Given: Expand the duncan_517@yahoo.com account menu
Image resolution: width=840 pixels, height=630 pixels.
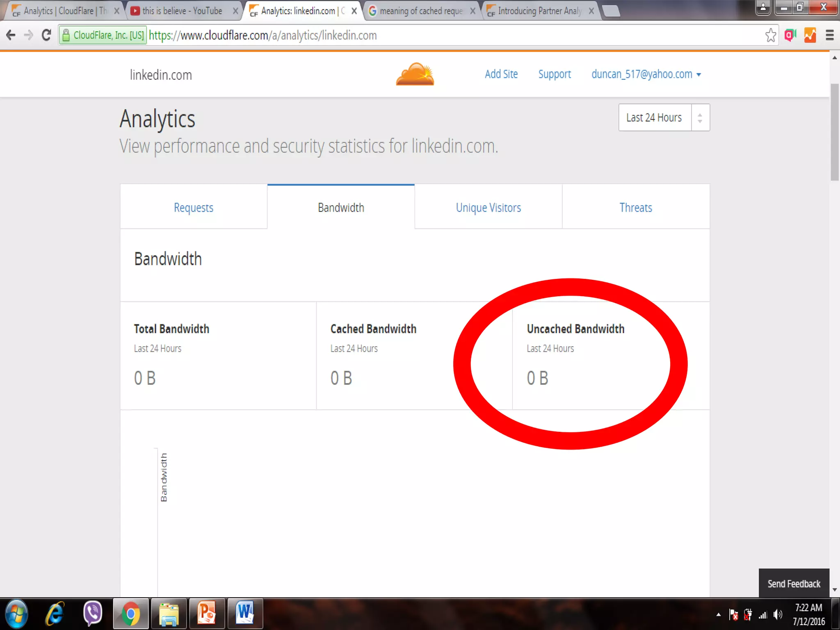Looking at the screenshot, I should [646, 74].
